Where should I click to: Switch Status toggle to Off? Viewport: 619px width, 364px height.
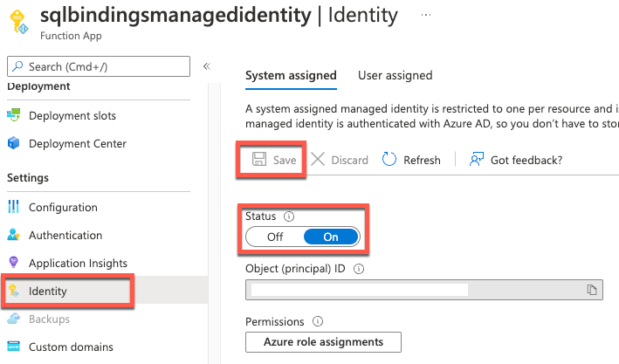point(275,237)
